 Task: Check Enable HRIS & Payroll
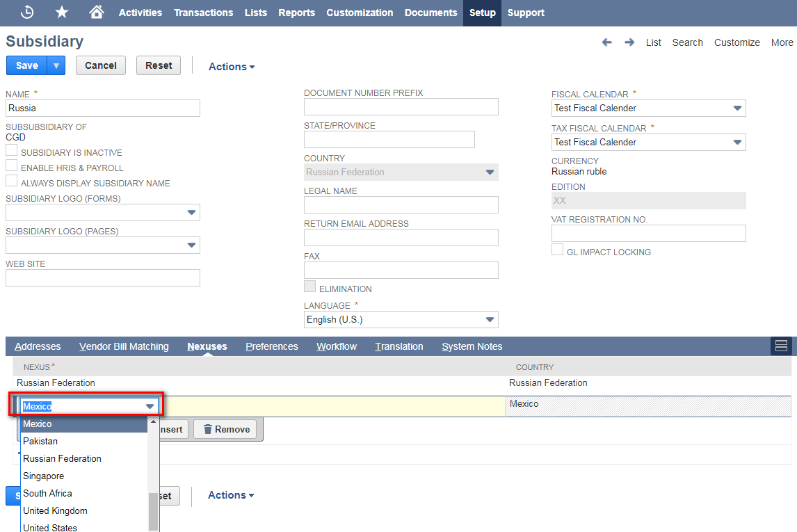(11, 167)
